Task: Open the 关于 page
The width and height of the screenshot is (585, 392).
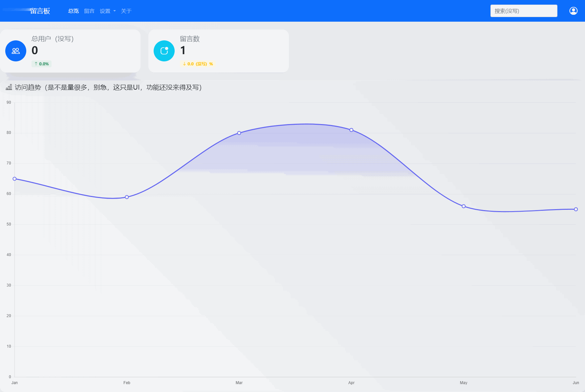Action: coord(126,11)
